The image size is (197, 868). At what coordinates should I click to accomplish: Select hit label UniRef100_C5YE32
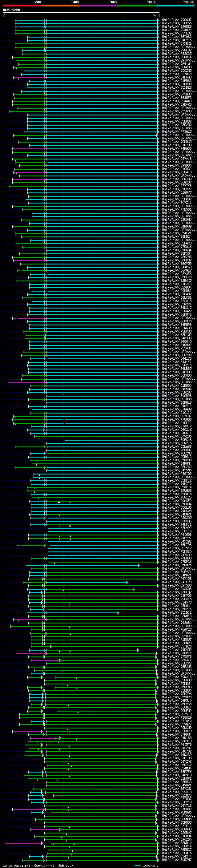coord(177,33)
